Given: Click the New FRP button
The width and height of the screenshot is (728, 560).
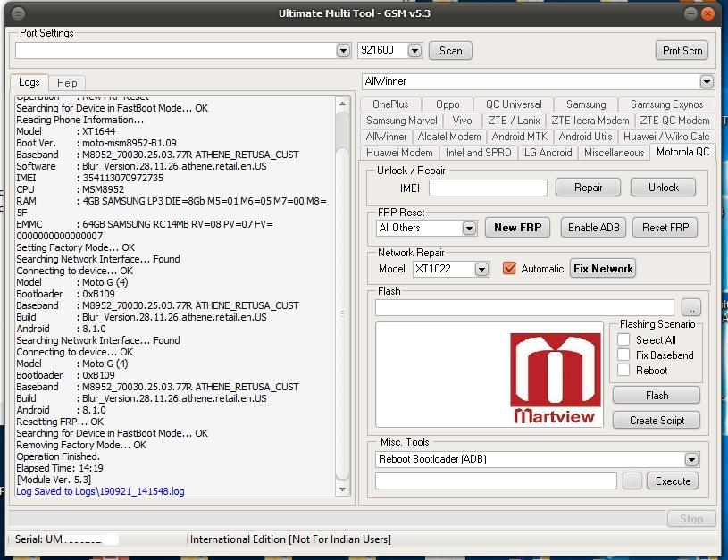Looking at the screenshot, I should (518, 228).
